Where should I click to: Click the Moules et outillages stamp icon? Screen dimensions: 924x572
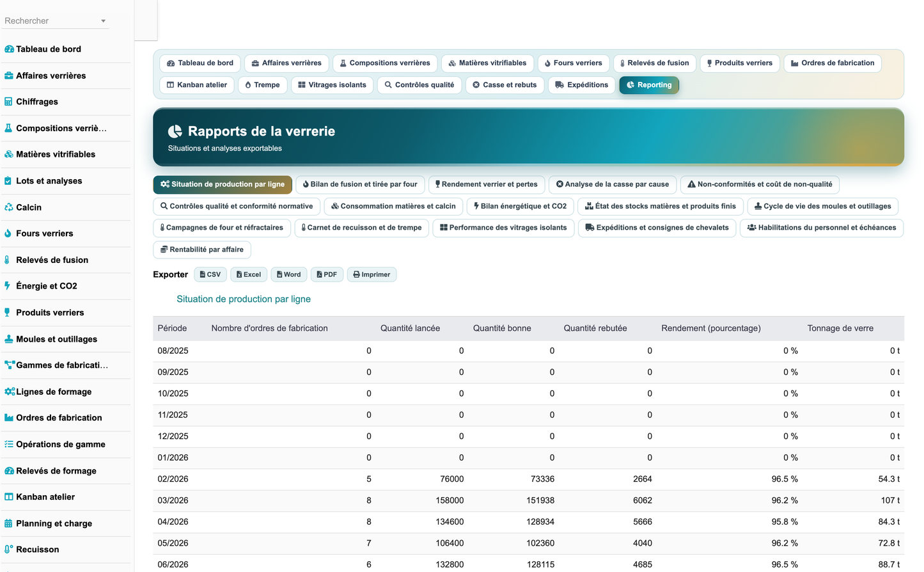coord(9,339)
